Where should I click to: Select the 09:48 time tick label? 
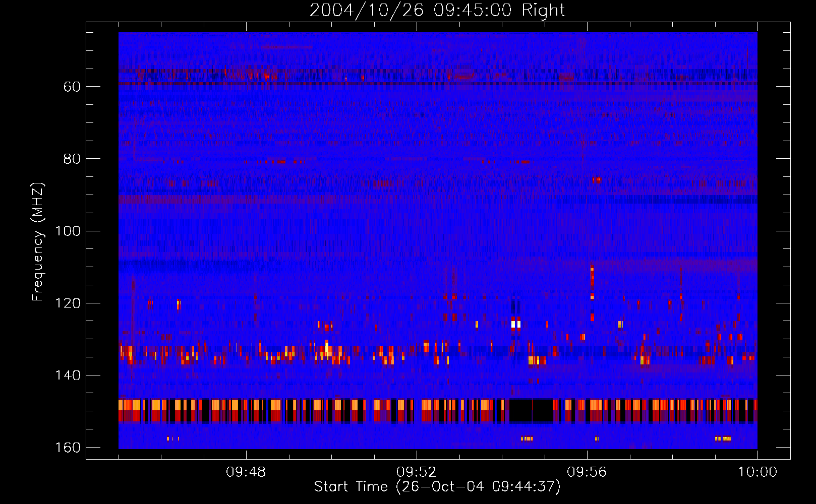pos(246,472)
